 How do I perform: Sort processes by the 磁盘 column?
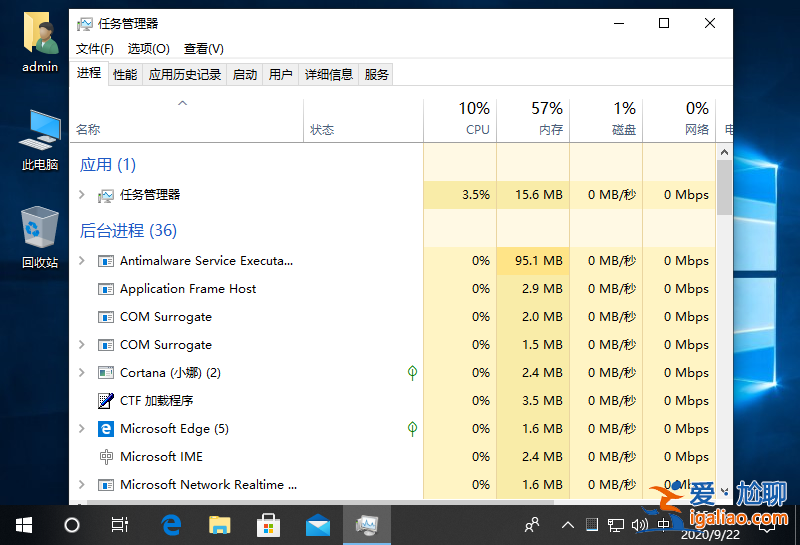point(606,120)
